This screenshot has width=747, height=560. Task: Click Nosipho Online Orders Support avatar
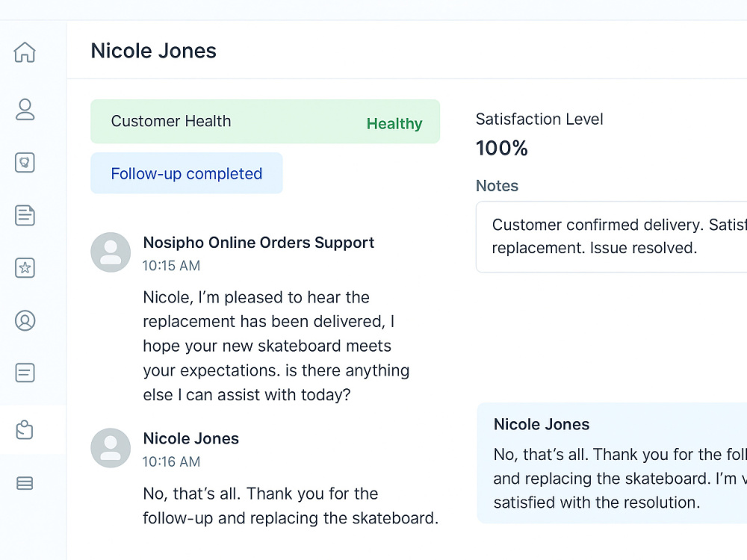(x=111, y=252)
